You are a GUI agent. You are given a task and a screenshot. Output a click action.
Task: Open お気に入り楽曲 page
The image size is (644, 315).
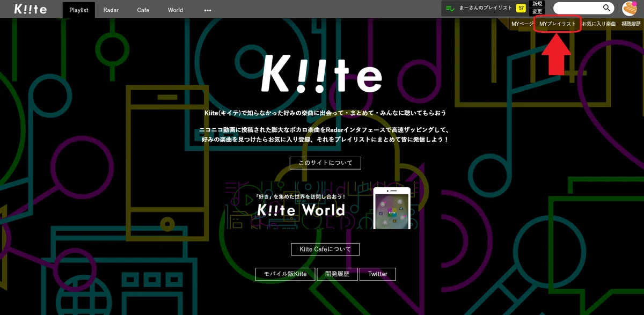(599, 24)
